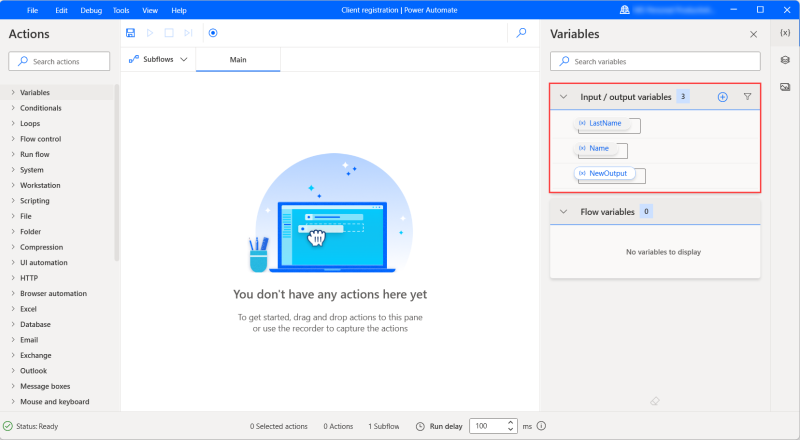This screenshot has width=800, height=440.
Task: Close the Variables pane
Action: 754,34
